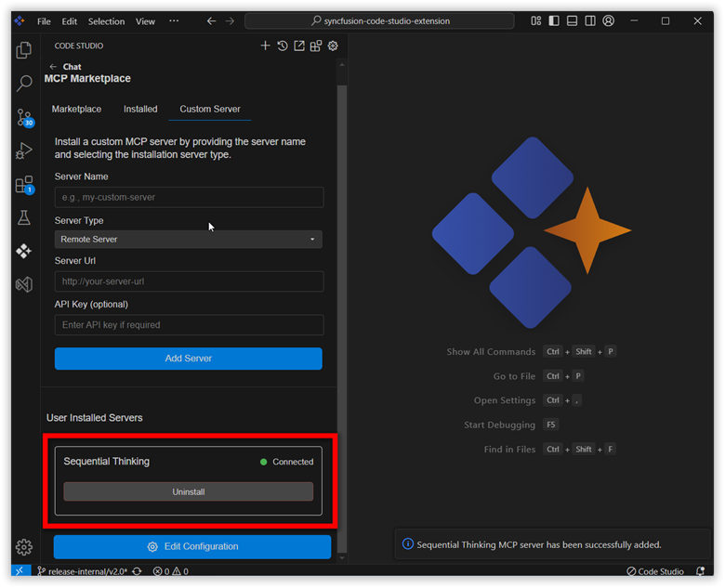Open the Accounts icon in title bar
This screenshot has height=588, width=725.
click(x=609, y=20)
